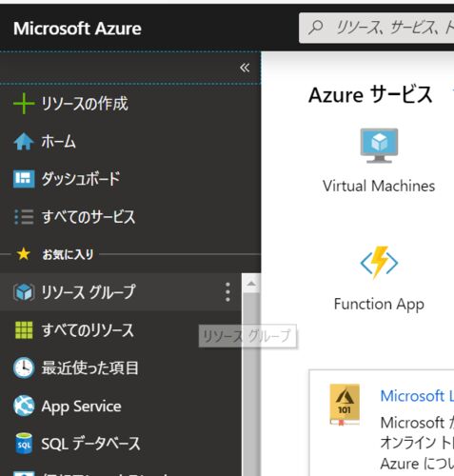Click the cube icon for リソース グループ
The width and height of the screenshot is (454, 476).
tap(24, 292)
